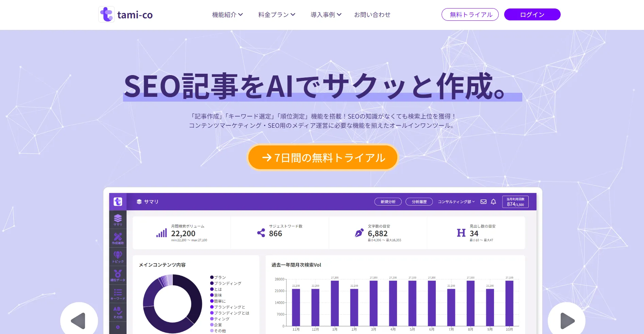Viewport: 644px width, 334px height.
Task: Click the share icon by サジェストワード数
Action: pyautogui.click(x=261, y=233)
